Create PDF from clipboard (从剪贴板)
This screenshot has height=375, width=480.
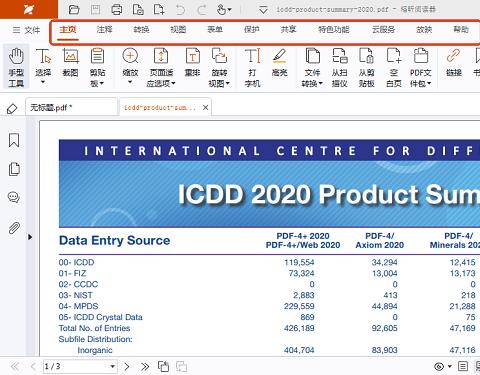tap(366, 67)
